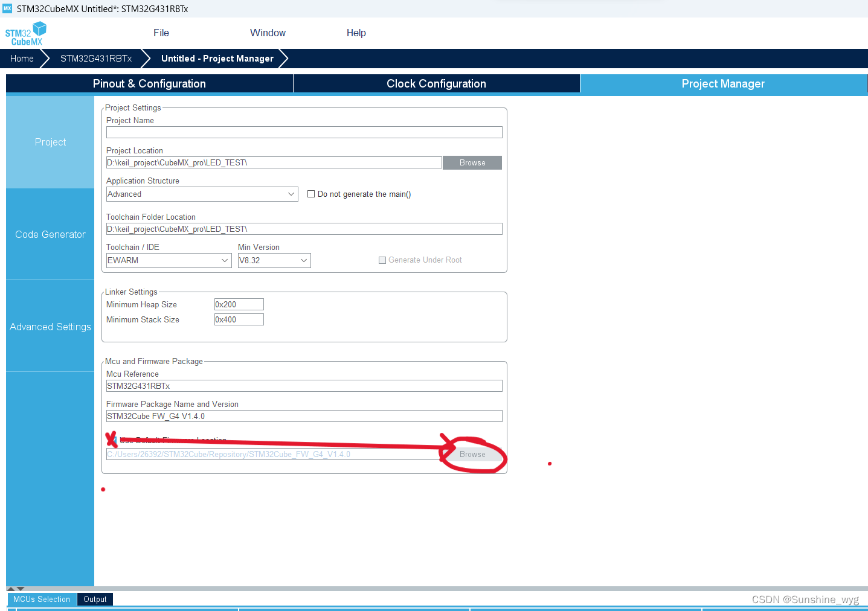Toggle Use Default Firmware Location checkbox
This screenshot has height=611, width=868.
coord(112,440)
